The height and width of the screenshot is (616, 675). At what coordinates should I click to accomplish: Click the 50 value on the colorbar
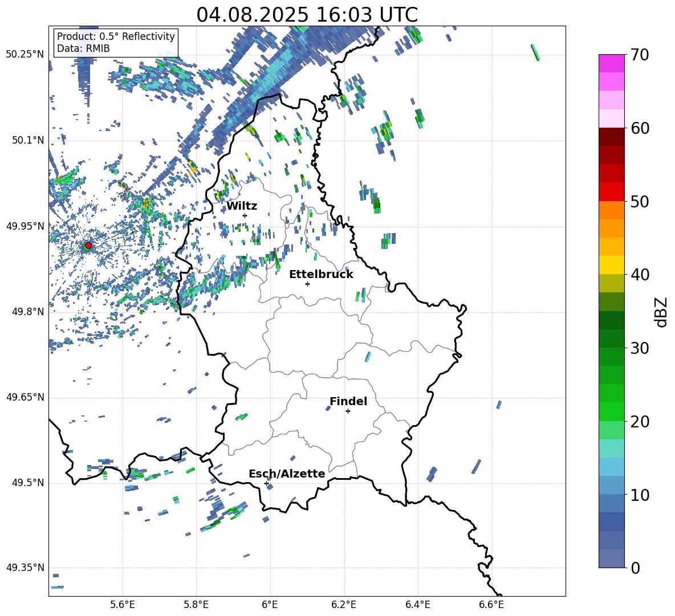click(x=640, y=202)
